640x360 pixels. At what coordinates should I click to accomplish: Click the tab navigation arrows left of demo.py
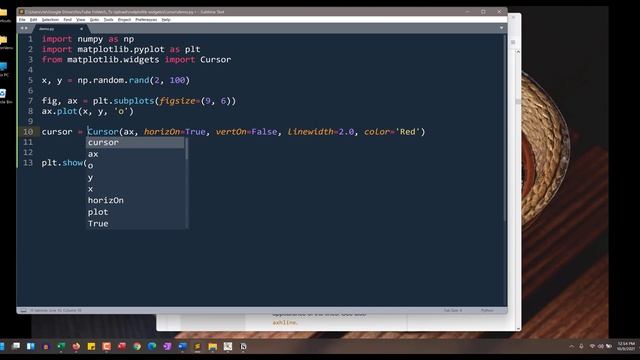tap(24, 28)
